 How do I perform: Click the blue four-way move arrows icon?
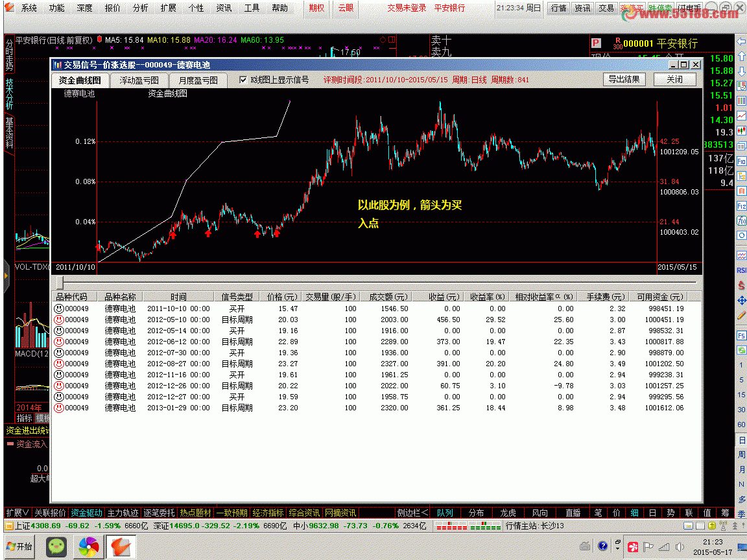tap(741, 301)
